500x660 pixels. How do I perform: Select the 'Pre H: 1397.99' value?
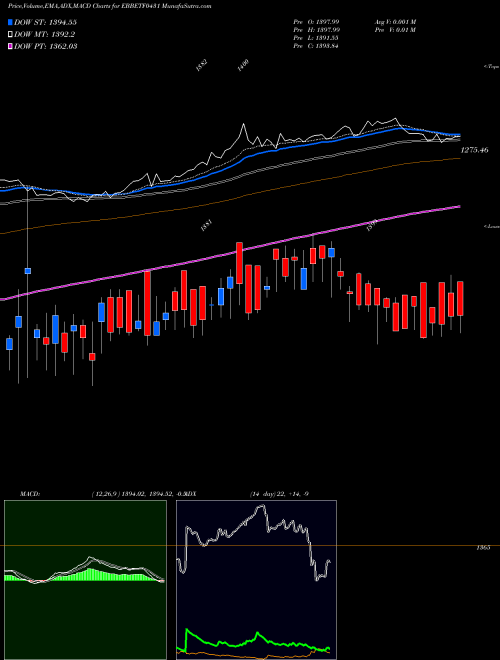pos(316,29)
